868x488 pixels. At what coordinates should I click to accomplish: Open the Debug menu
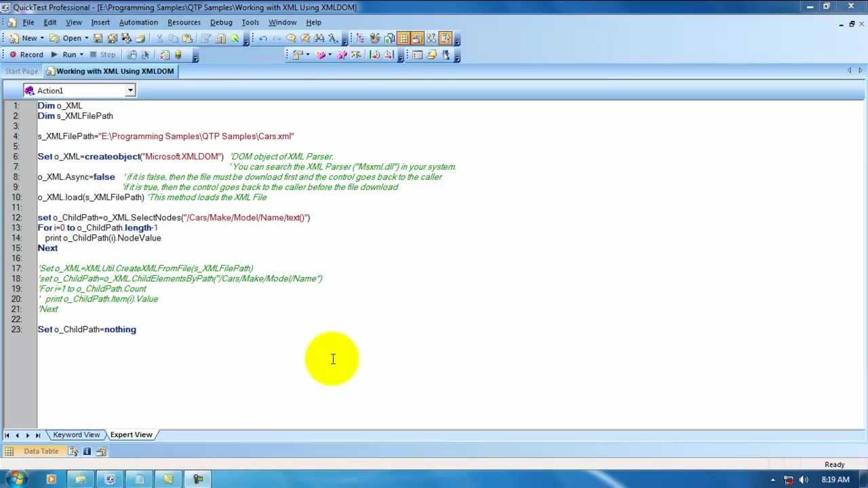(221, 22)
